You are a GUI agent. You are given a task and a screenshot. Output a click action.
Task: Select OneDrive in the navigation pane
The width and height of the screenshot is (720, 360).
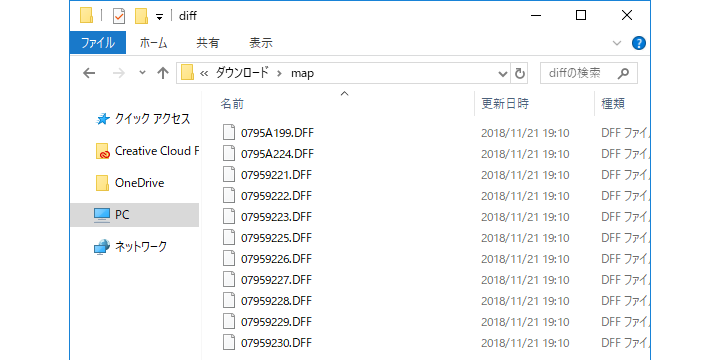(x=139, y=183)
